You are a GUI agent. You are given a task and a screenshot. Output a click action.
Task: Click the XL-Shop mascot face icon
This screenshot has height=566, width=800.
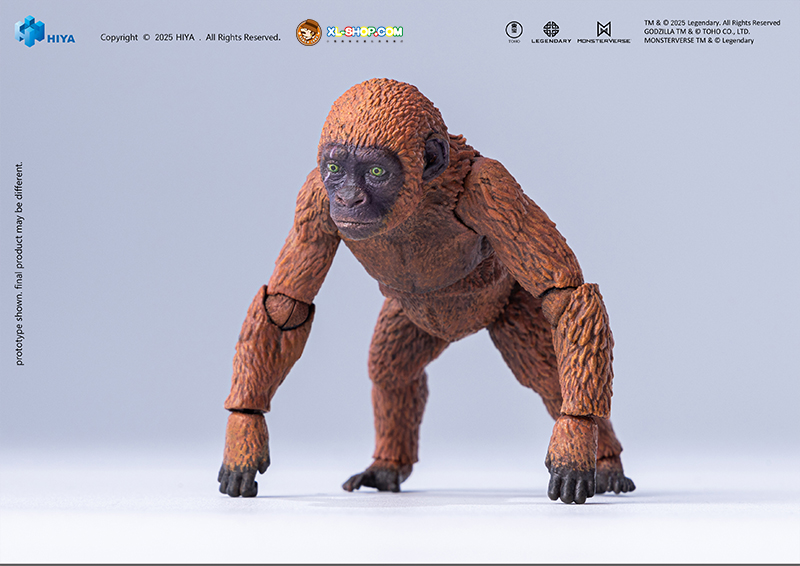(309, 33)
